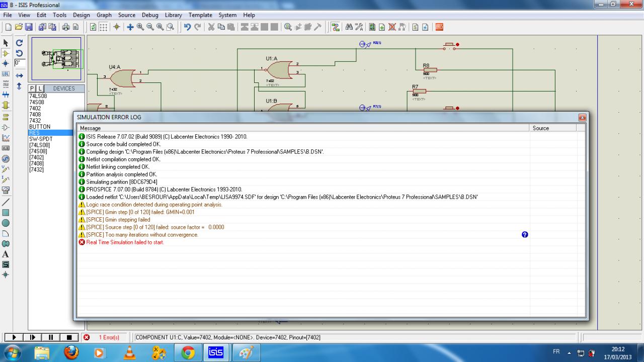
Task: Select the 'Real Time Simulation failed to start' message
Action: [125, 242]
